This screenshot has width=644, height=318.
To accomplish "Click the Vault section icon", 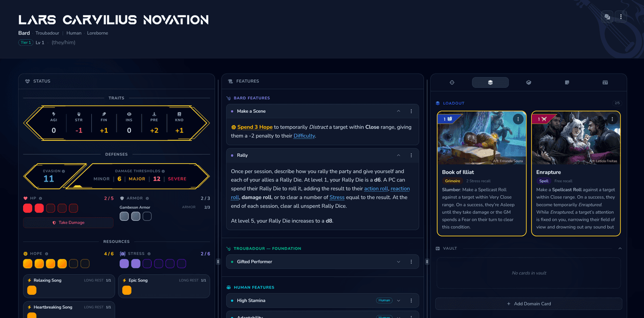I will [x=438, y=249].
